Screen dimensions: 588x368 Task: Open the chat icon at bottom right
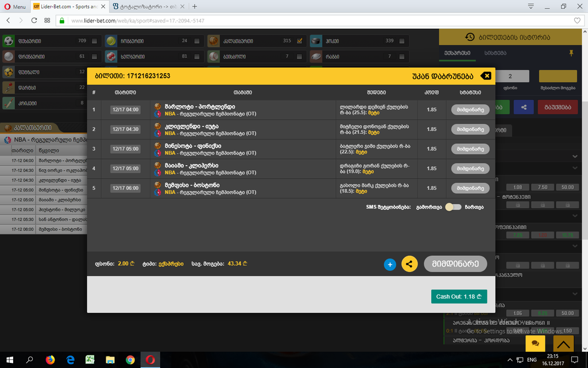(x=535, y=343)
